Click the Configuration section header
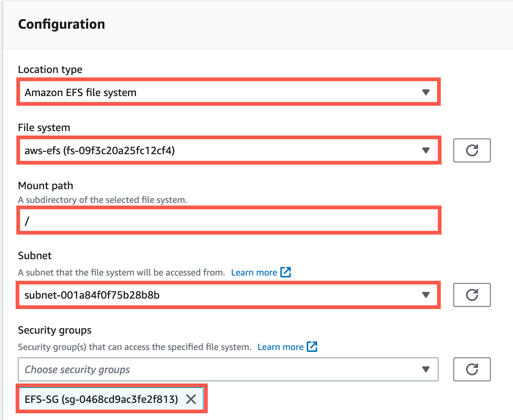The image size is (513, 420). (x=62, y=24)
